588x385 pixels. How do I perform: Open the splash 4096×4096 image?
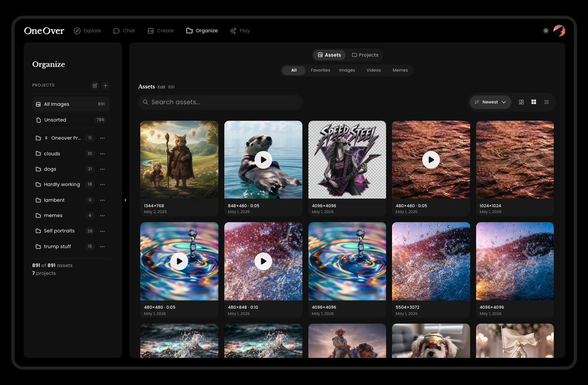click(515, 261)
